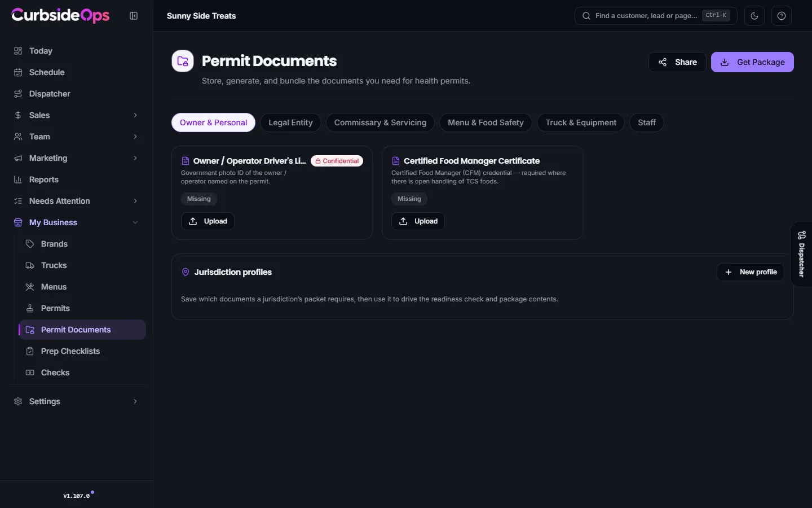Toggle dark mode moon icon
Viewport: 812px width, 508px height.
754,16
